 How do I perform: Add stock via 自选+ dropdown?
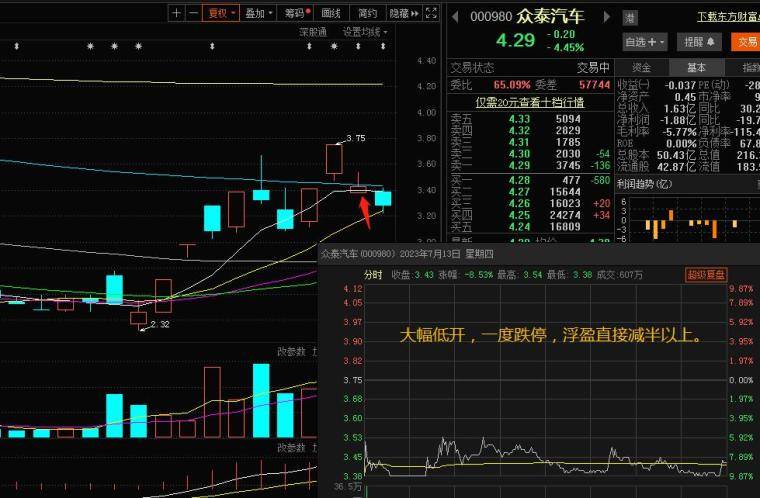click(x=645, y=42)
